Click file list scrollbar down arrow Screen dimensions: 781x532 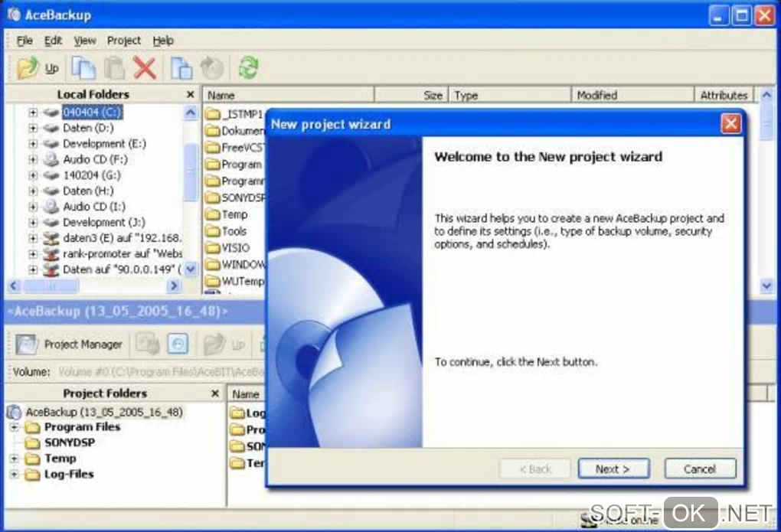click(x=766, y=286)
